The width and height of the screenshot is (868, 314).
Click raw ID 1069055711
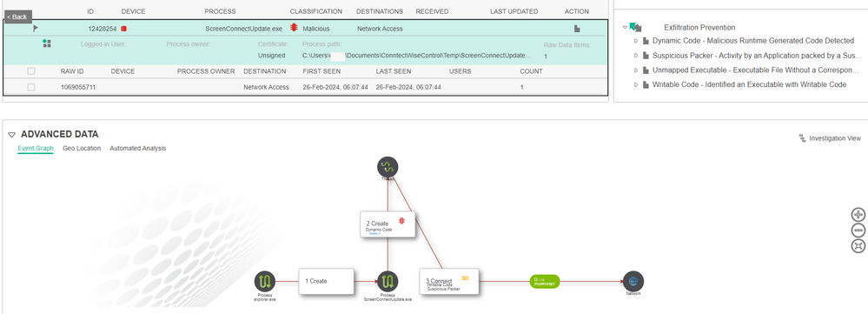(x=78, y=88)
